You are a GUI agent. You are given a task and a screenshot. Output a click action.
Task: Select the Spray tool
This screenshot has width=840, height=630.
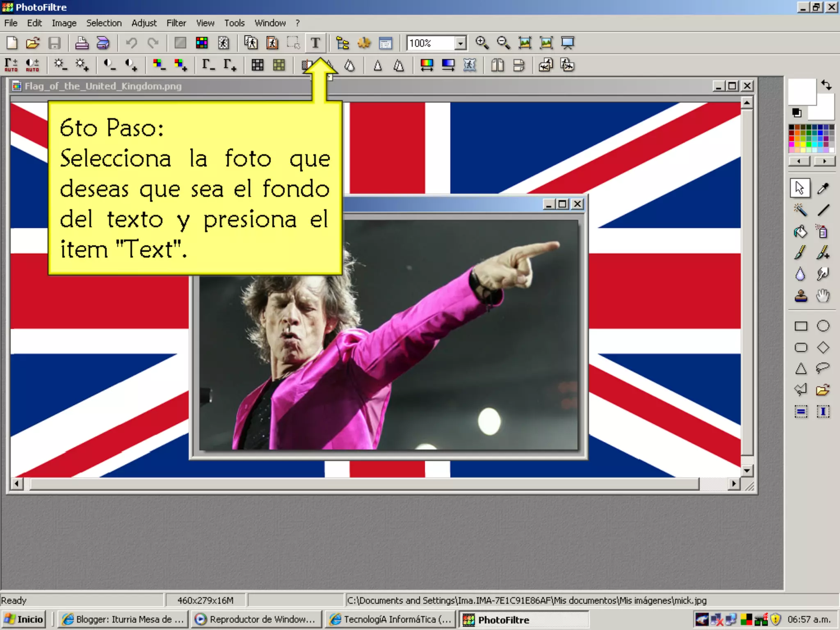click(823, 232)
